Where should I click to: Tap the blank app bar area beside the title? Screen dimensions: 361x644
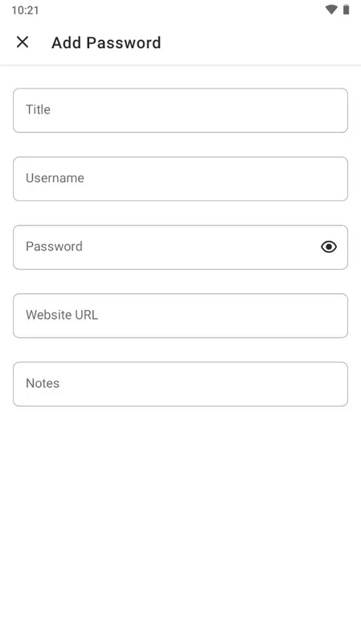coord(258,43)
